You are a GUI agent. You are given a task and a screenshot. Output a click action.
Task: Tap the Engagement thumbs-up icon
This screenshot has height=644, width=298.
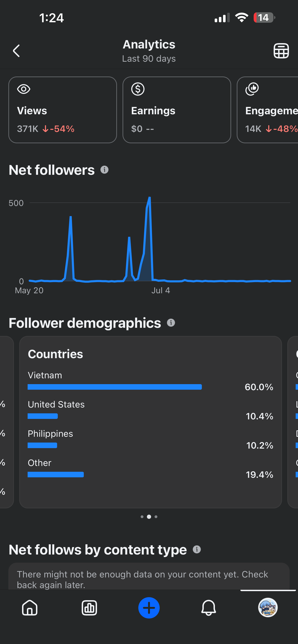[x=252, y=89]
